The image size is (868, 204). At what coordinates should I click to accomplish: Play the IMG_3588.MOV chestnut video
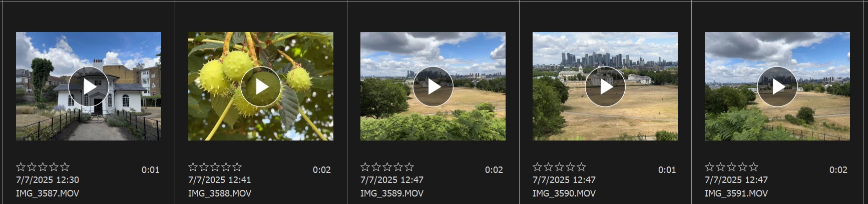tap(261, 86)
